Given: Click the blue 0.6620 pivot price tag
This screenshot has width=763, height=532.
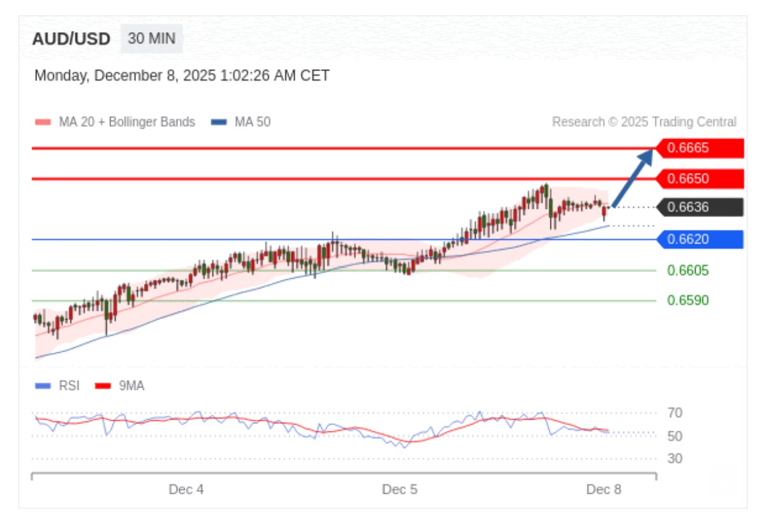Looking at the screenshot, I should click(700, 239).
